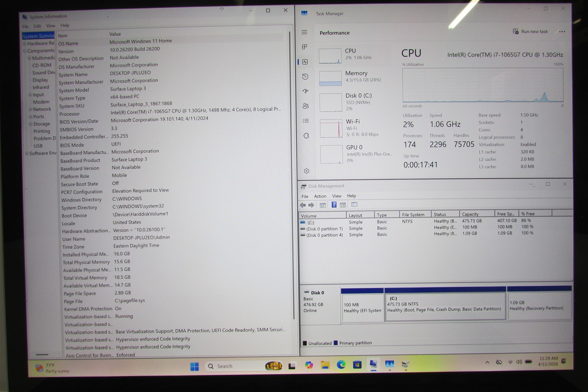Click Run new task button

click(530, 32)
